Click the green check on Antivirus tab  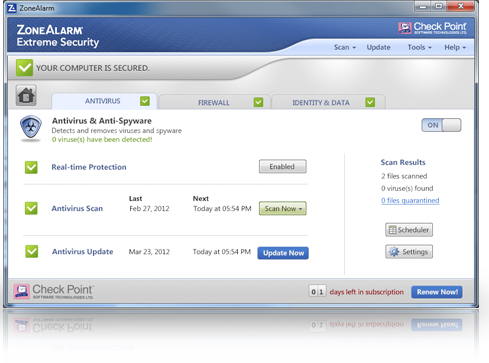[145, 101]
